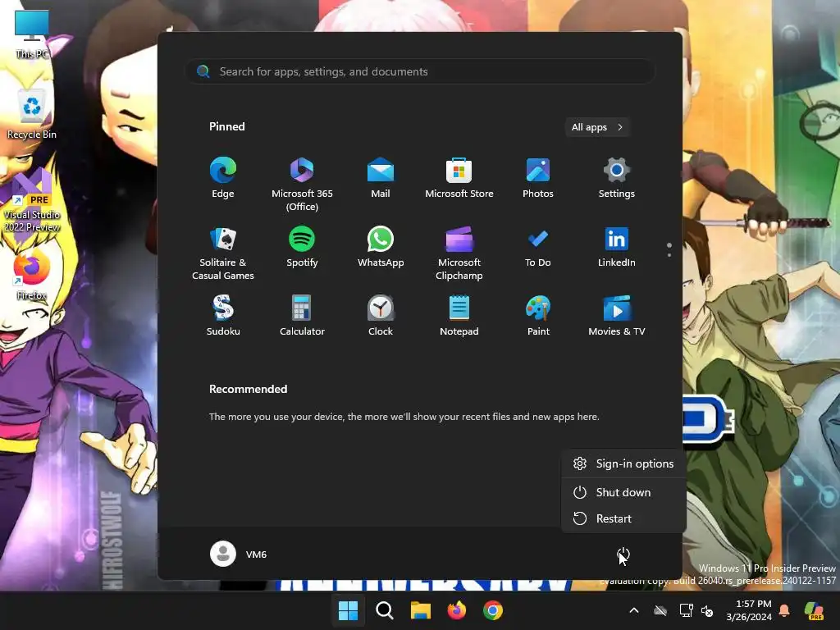The width and height of the screenshot is (840, 630).
Task: Open File Explorer from taskbar
Action: pyautogui.click(x=421, y=610)
